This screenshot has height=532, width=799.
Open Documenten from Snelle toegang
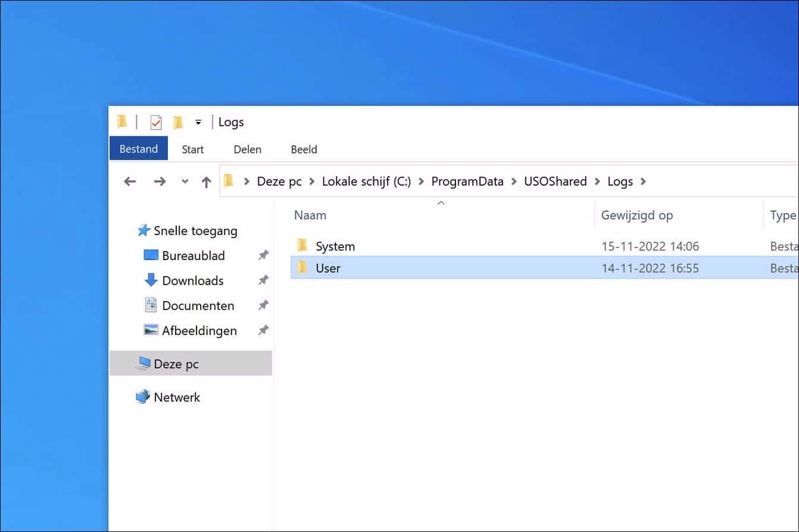point(198,305)
